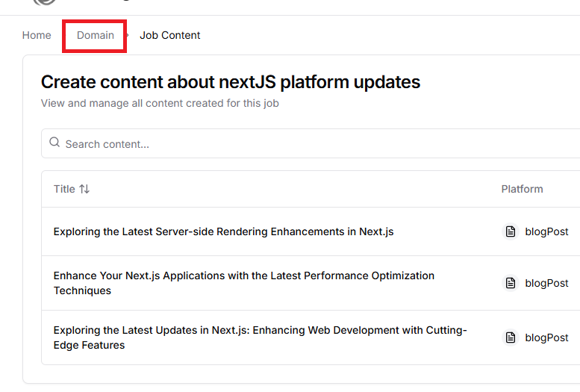Go to the Domain breadcrumb
This screenshot has width=580, height=392.
click(x=96, y=35)
